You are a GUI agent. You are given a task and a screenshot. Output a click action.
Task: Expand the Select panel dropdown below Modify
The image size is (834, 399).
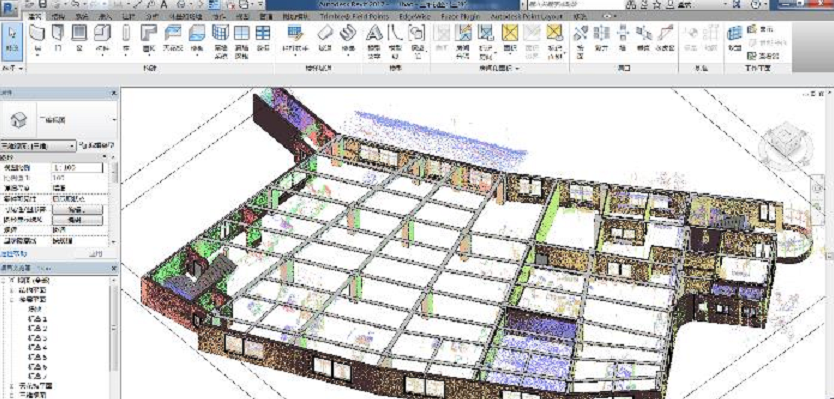[13, 68]
